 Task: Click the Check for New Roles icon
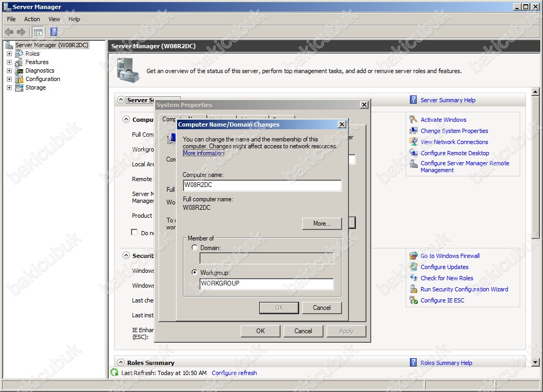click(414, 278)
